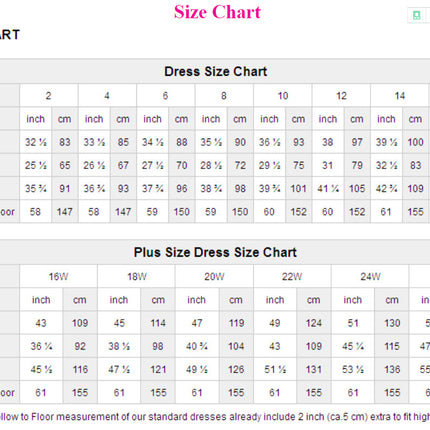
Task: Select the size 6 column header
Action: point(166,96)
